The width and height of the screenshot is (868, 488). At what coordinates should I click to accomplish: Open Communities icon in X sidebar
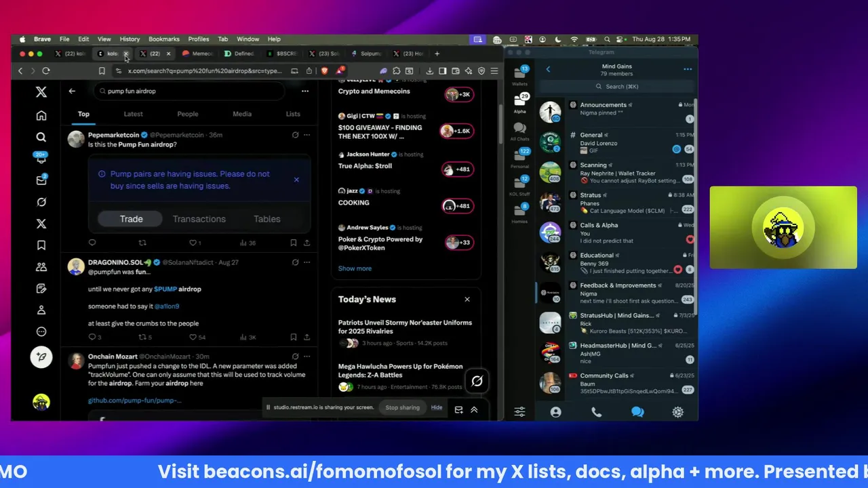click(41, 267)
